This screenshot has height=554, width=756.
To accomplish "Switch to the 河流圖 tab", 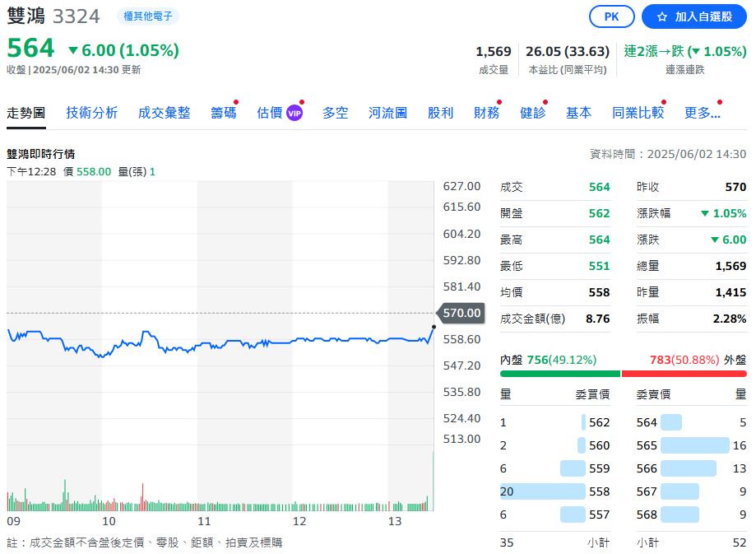I will click(387, 113).
